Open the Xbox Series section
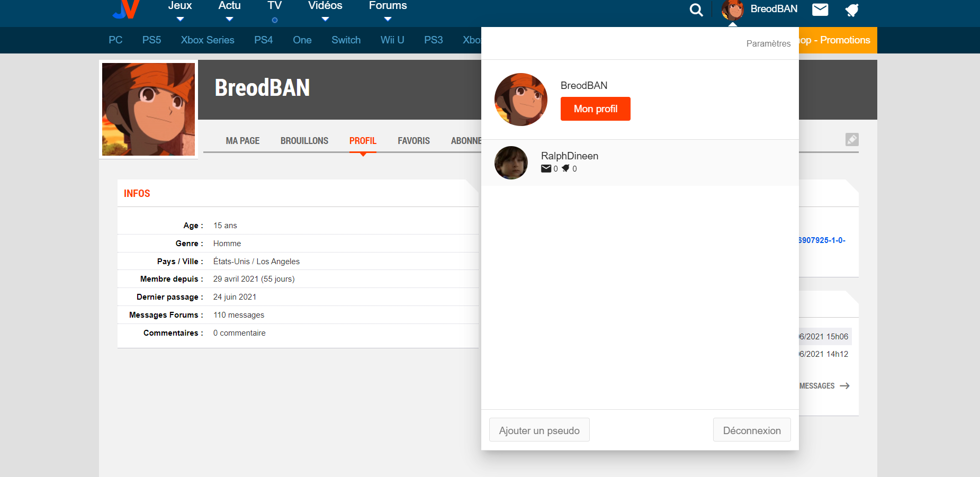Screen dimensions: 980x477 pyautogui.click(x=208, y=40)
